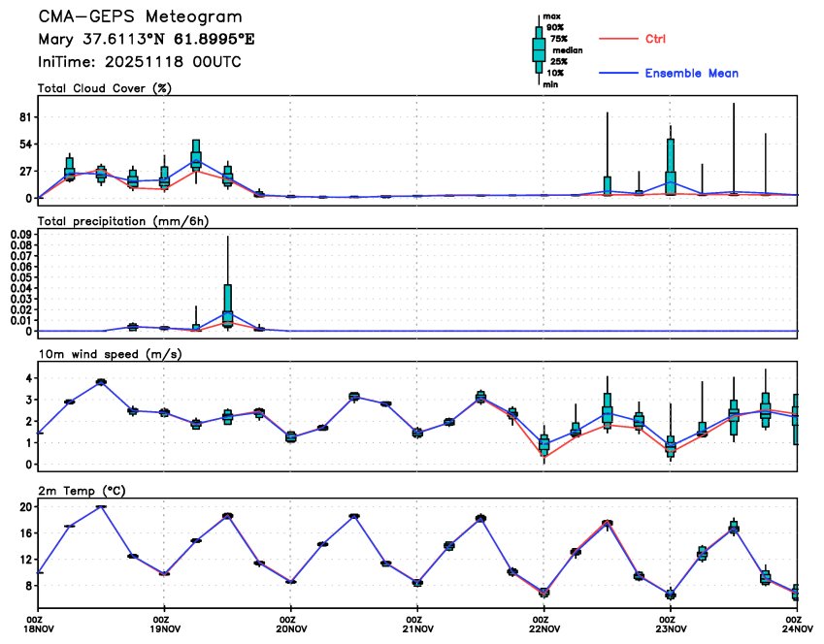Click the 00Z 20NOV time axis label
Screen dimensions: 824x644
click(x=290, y=625)
